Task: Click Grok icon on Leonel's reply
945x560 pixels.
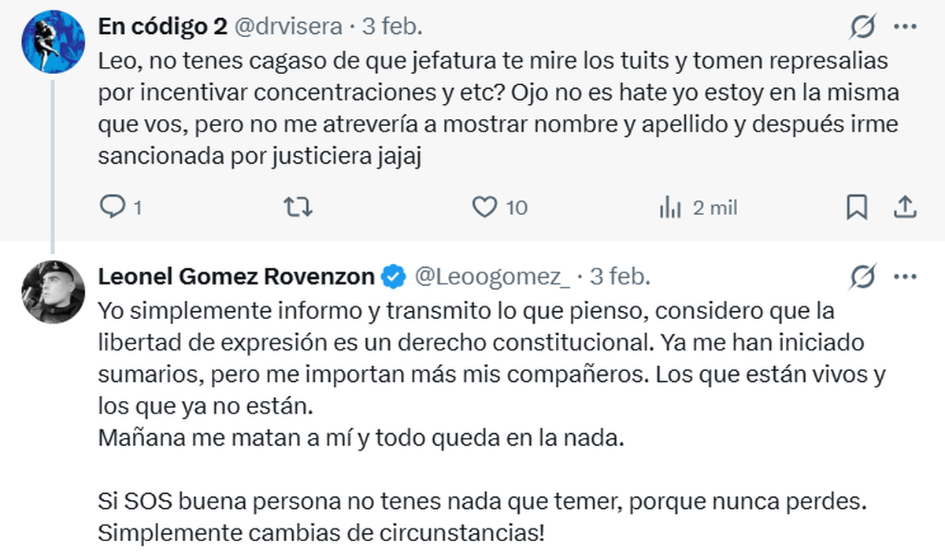Action: [862, 277]
